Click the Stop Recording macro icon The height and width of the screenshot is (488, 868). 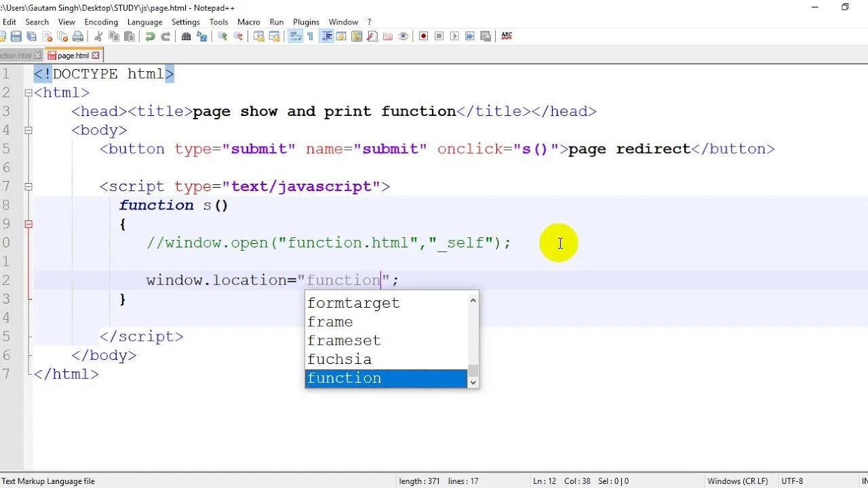439,36
